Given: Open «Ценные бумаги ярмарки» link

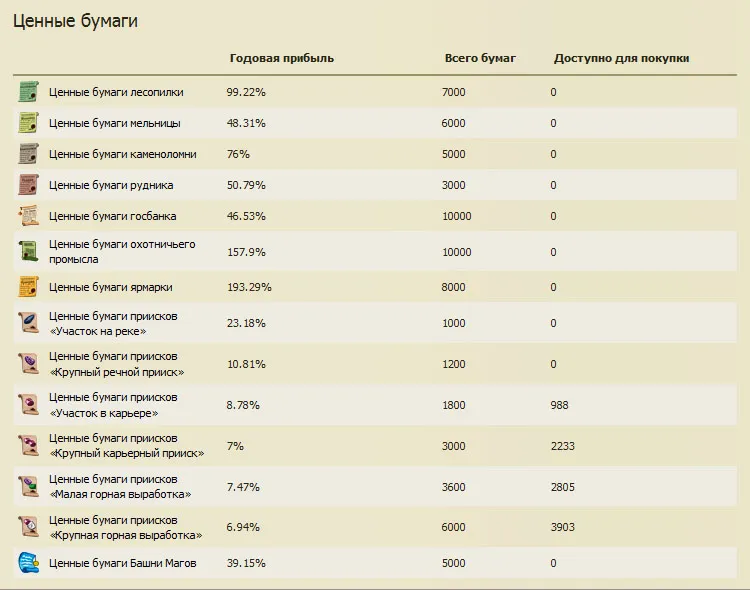Looking at the screenshot, I should coord(110,287).
